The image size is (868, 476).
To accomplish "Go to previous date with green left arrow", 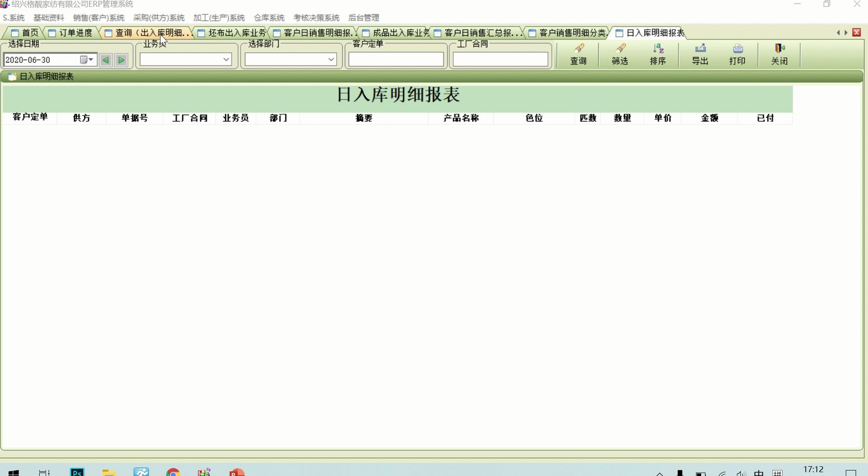I will (x=106, y=60).
